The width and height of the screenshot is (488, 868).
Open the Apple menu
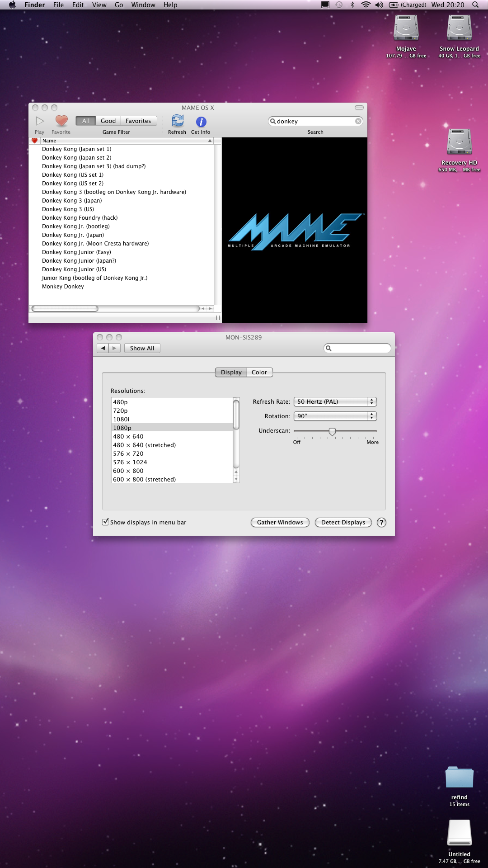[12, 5]
